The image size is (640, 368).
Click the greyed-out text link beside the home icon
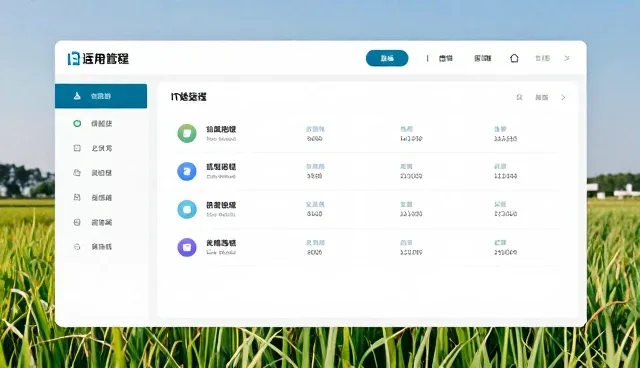point(542,58)
